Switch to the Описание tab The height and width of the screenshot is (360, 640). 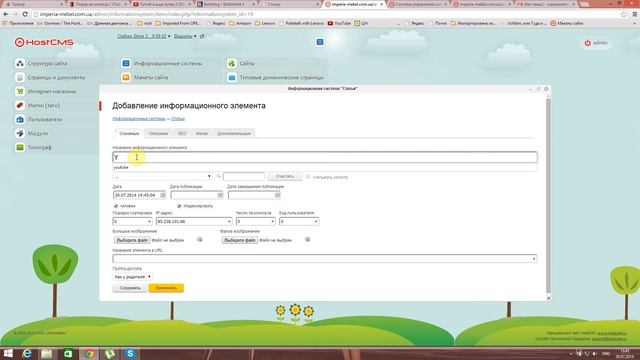pos(158,133)
